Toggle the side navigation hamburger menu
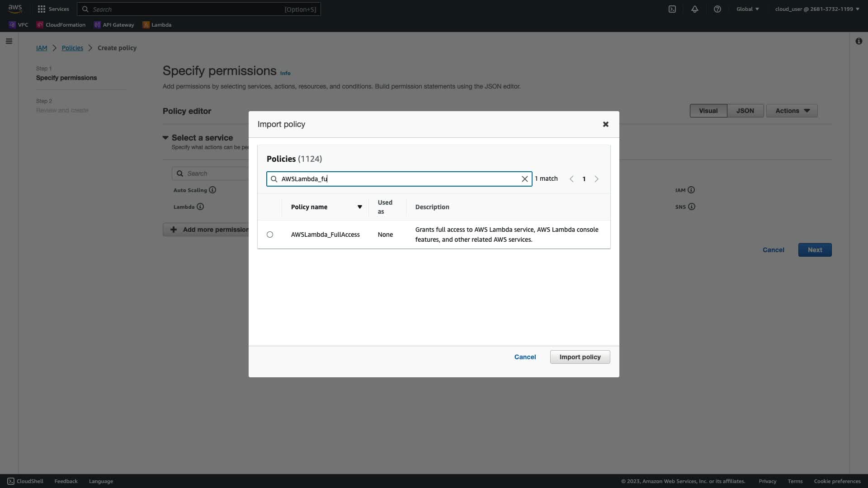This screenshot has width=868, height=488. (9, 41)
